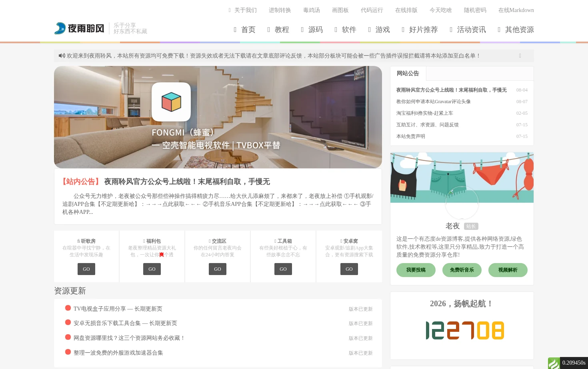
Task: Open the 毒鸡汤 link
Action: click(x=312, y=10)
